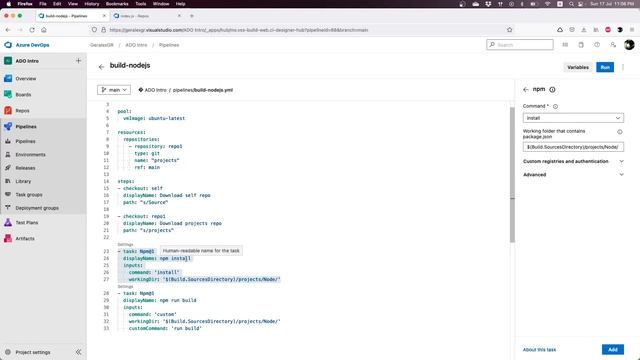Expand Custom registries and authentication section
The width and height of the screenshot is (640, 360).
(573, 161)
